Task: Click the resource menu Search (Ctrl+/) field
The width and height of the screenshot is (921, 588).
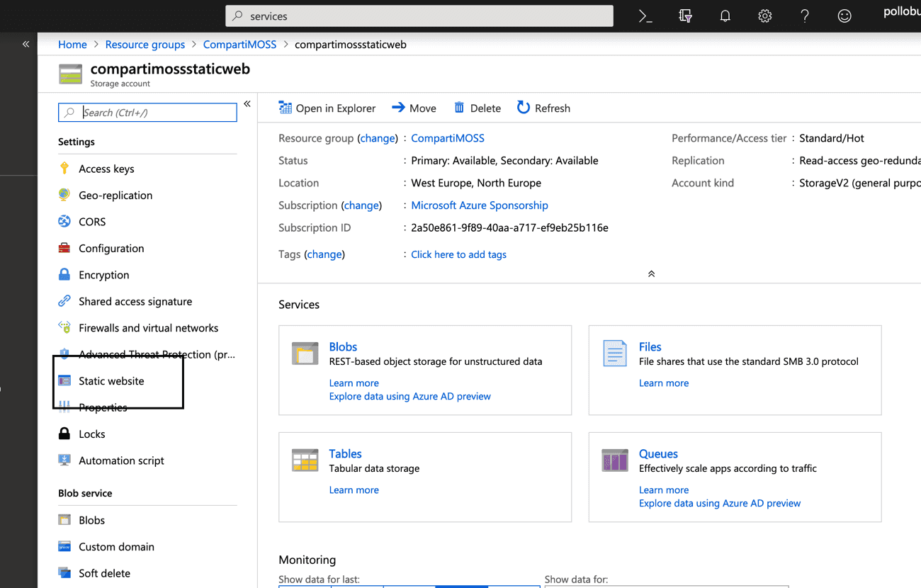Action: [147, 112]
